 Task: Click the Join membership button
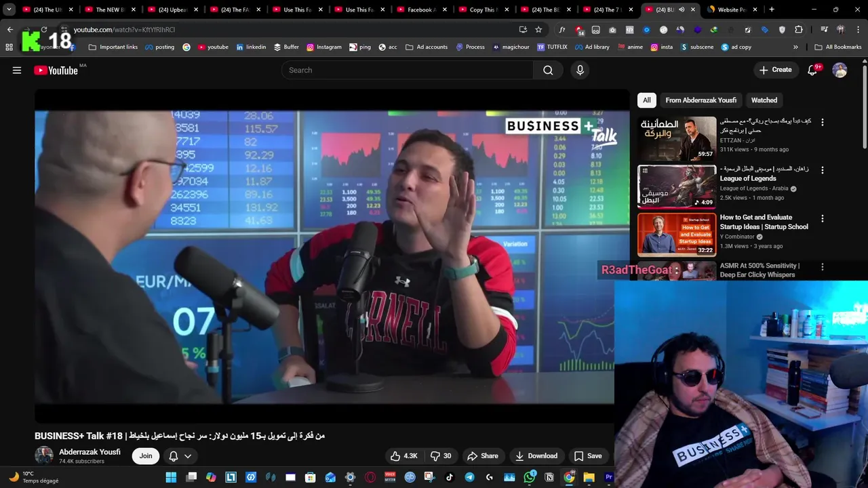(146, 456)
